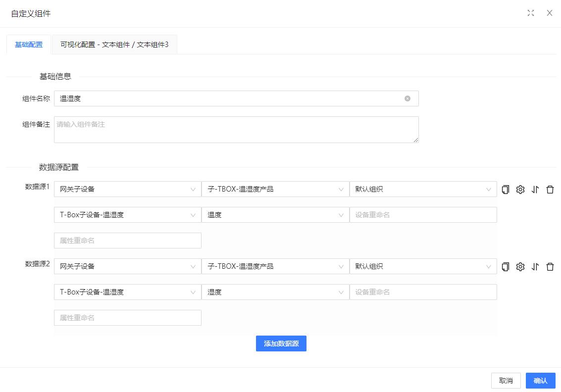Delete data source 2 with trash icon
561x392 pixels.
pos(550,266)
